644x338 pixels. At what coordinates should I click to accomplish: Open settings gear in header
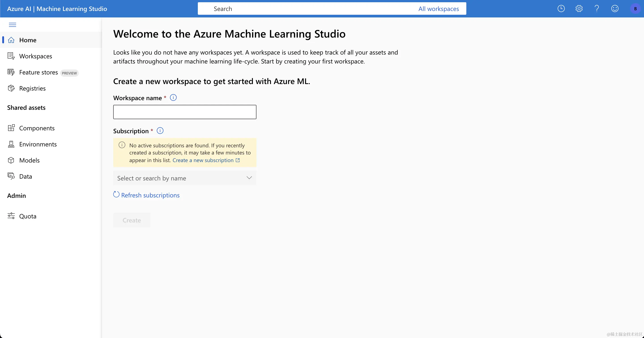(x=579, y=9)
